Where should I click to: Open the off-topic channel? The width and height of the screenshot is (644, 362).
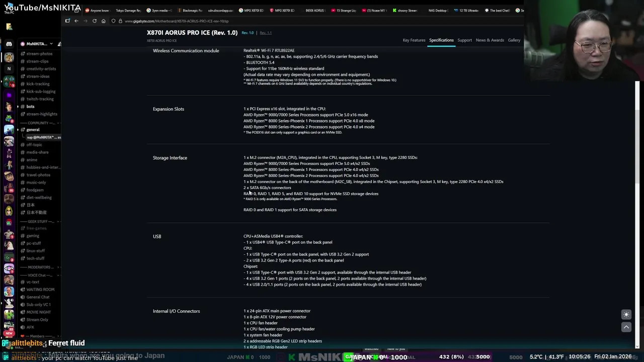(x=34, y=144)
